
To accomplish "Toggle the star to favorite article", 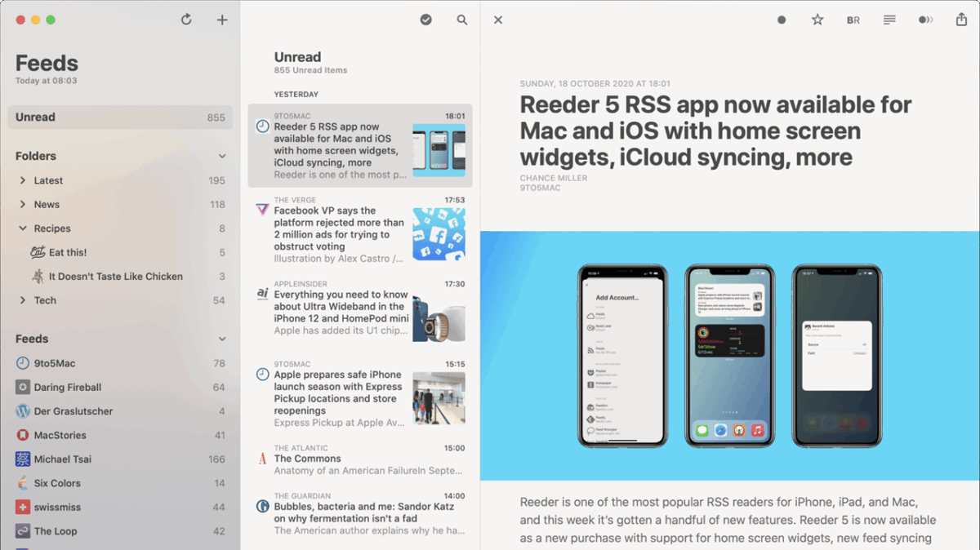I will 817,20.
